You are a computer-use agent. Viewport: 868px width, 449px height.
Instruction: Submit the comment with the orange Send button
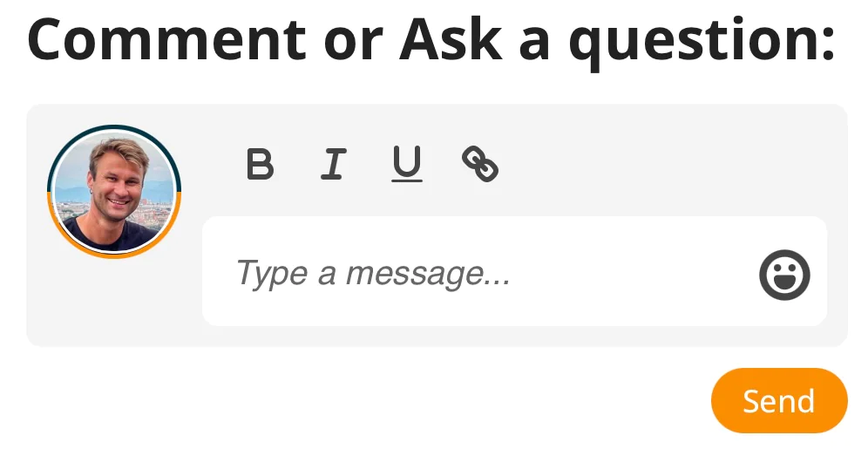[779, 401]
